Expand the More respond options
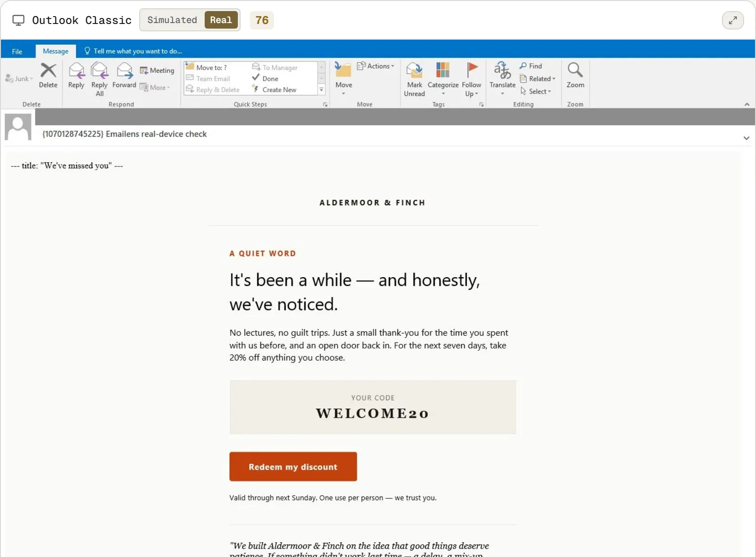Image resolution: width=756 pixels, height=557 pixels. (155, 88)
